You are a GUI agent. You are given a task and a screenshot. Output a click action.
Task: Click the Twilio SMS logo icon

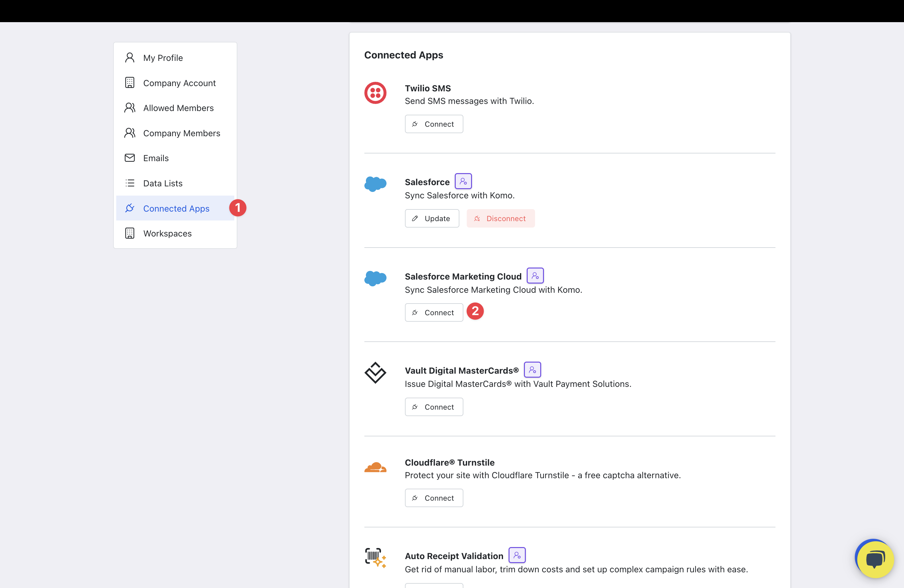[x=375, y=93]
